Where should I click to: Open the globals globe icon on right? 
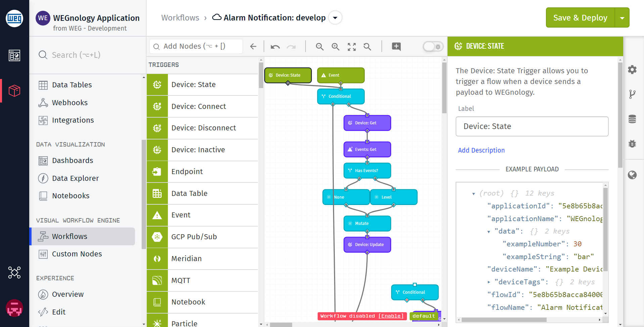coord(632,175)
